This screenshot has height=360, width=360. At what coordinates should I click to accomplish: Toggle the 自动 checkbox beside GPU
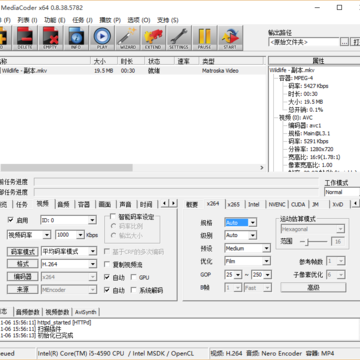[x=107, y=277]
